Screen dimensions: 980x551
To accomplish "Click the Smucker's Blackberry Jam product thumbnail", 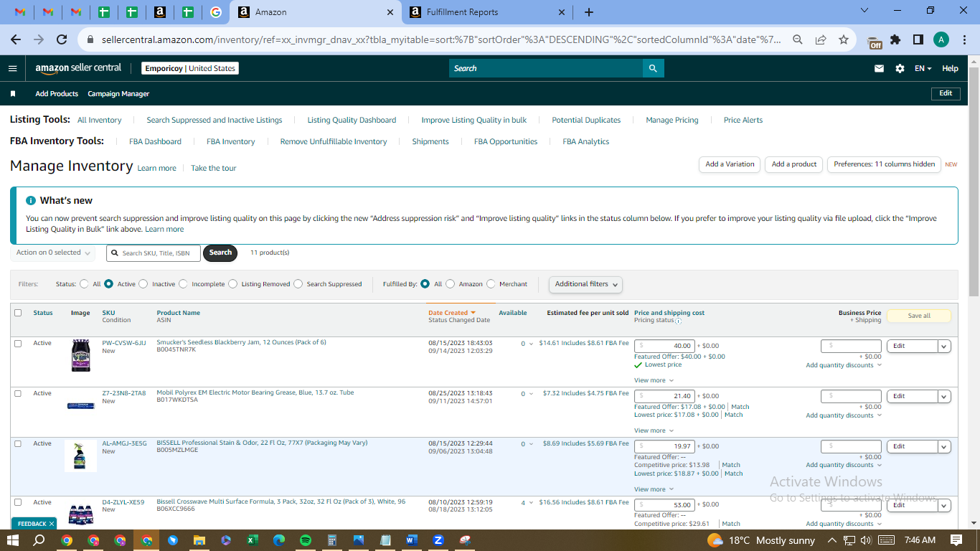I will point(80,355).
